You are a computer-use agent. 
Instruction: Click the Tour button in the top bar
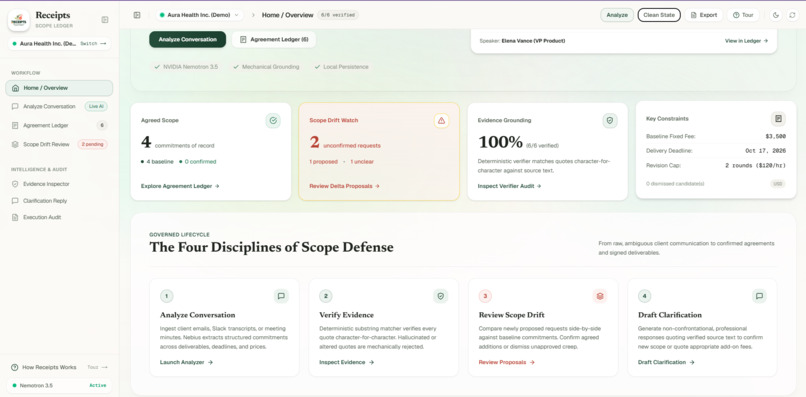(x=743, y=15)
